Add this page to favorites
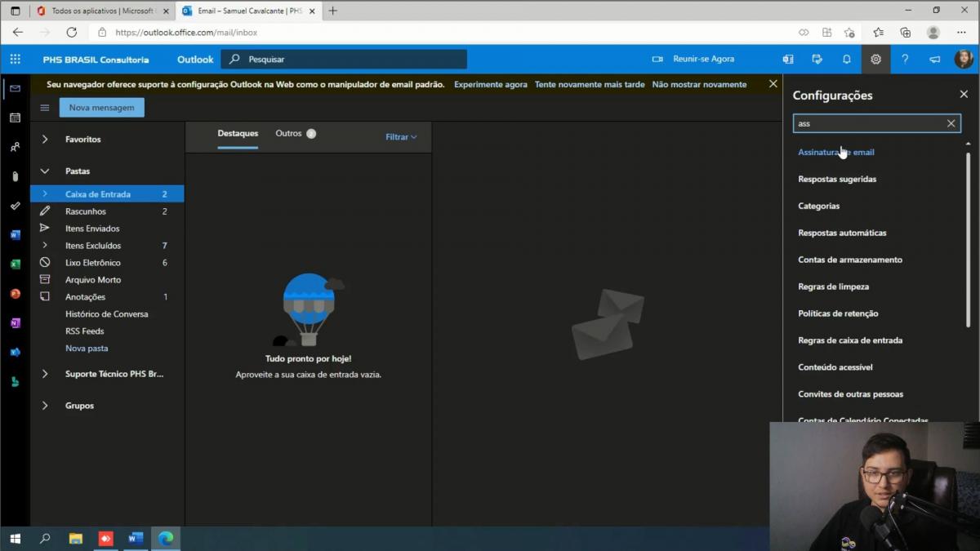Viewport: 980px width, 551px height. pos(850,33)
